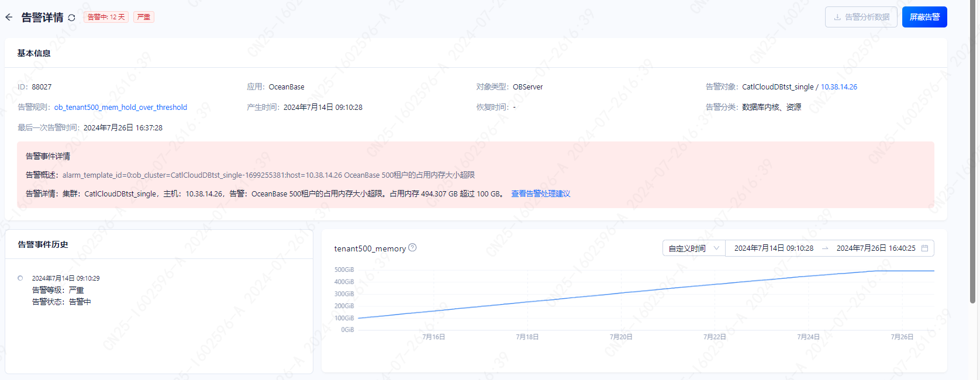Viewport: 980px width, 380px height.
Task: Click the 7月16日 axis label
Action: [434, 337]
